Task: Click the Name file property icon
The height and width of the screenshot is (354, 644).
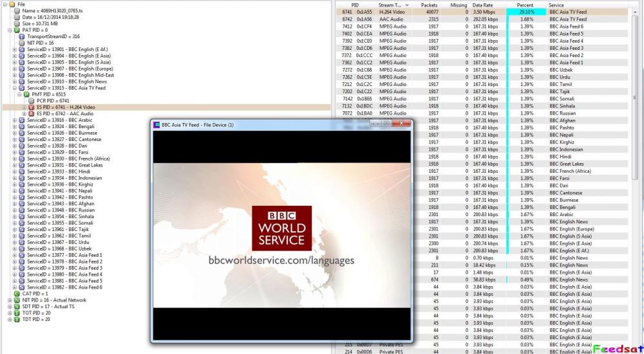Action: [x=17, y=11]
